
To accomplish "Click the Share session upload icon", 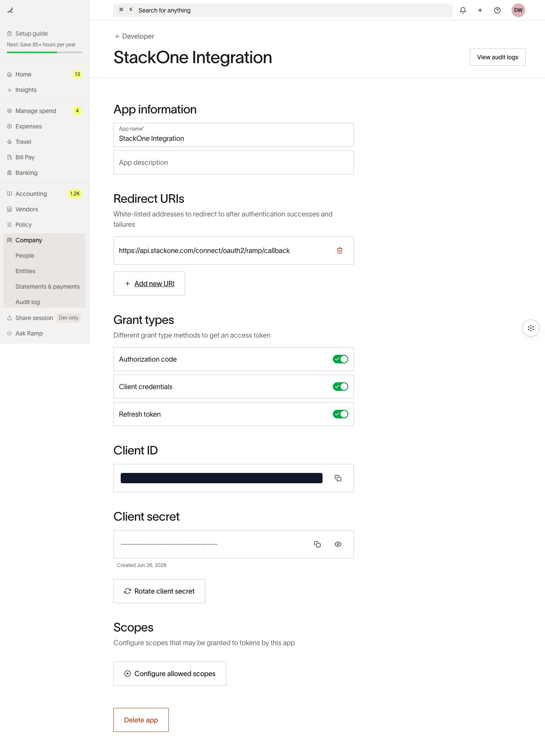I will pyautogui.click(x=9, y=318).
